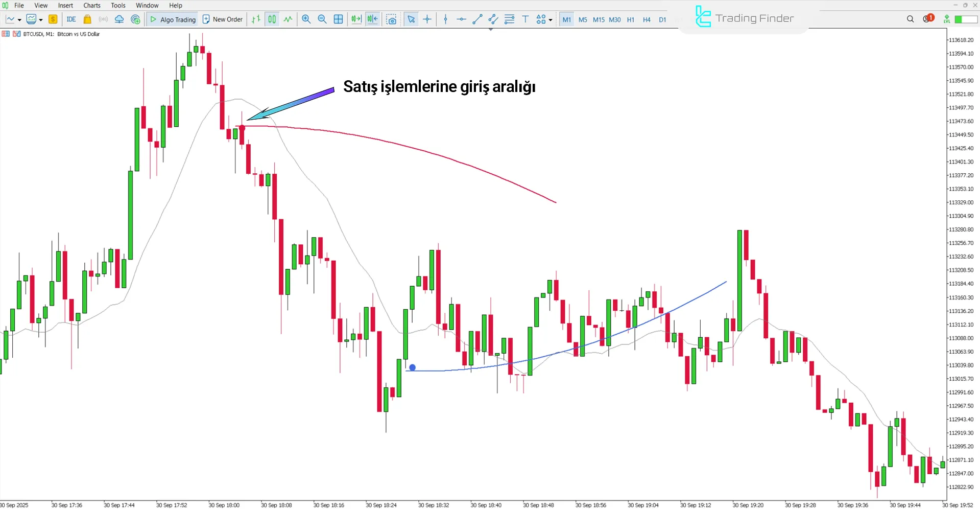This screenshot has height=509, width=980.
Task: Expand the indicators list dropdown arrow
Action: [x=41, y=20]
